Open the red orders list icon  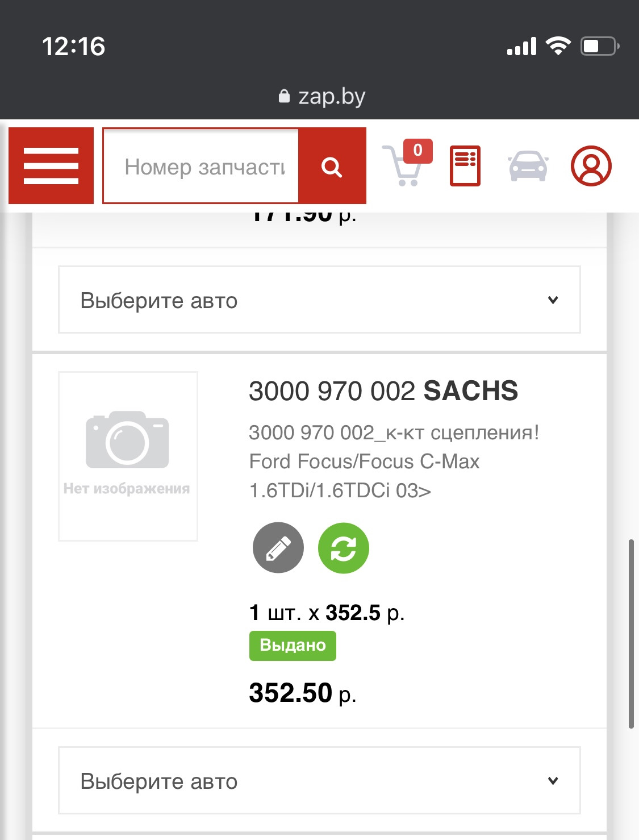coord(465,166)
